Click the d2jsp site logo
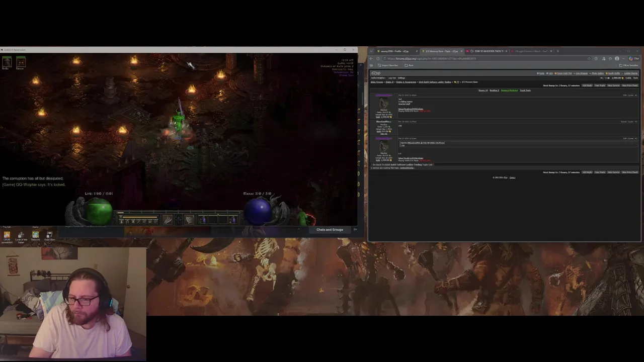 (376, 73)
